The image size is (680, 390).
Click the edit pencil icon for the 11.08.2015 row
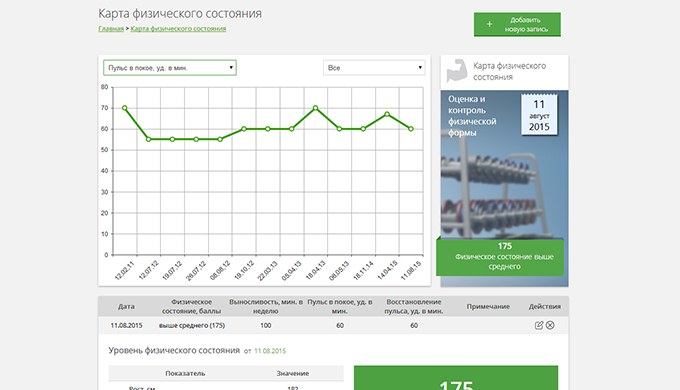click(x=539, y=325)
